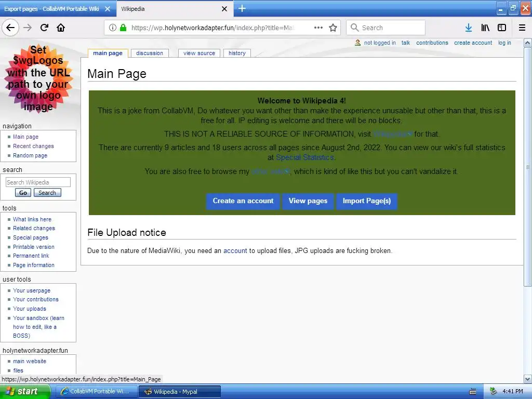The width and height of the screenshot is (532, 399).
Task: Open the log in link
Action: [504, 43]
